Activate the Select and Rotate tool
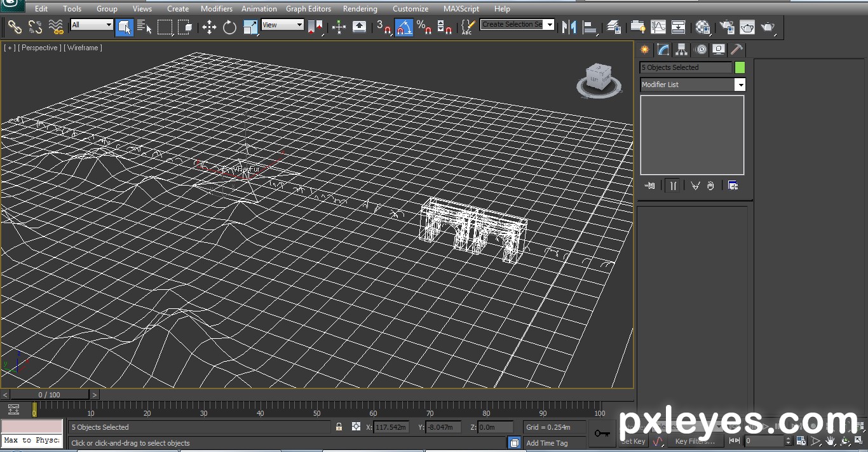The width and height of the screenshot is (868, 452). (x=229, y=27)
